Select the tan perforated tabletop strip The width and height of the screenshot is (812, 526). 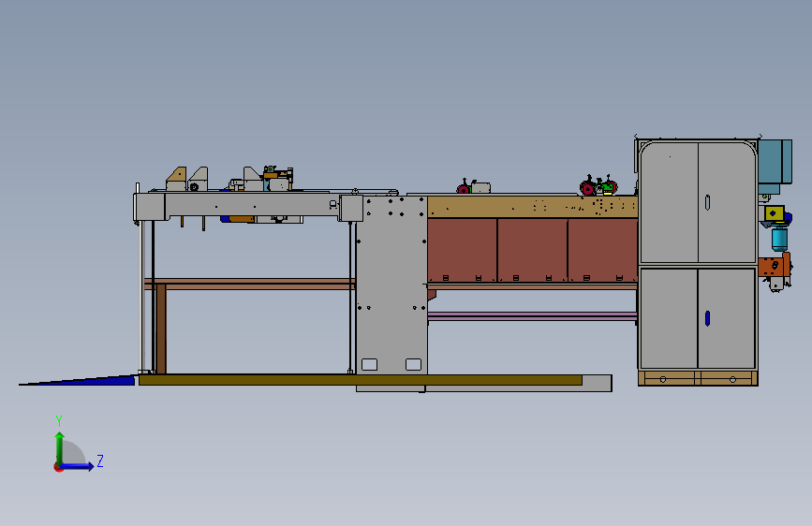tap(532, 207)
